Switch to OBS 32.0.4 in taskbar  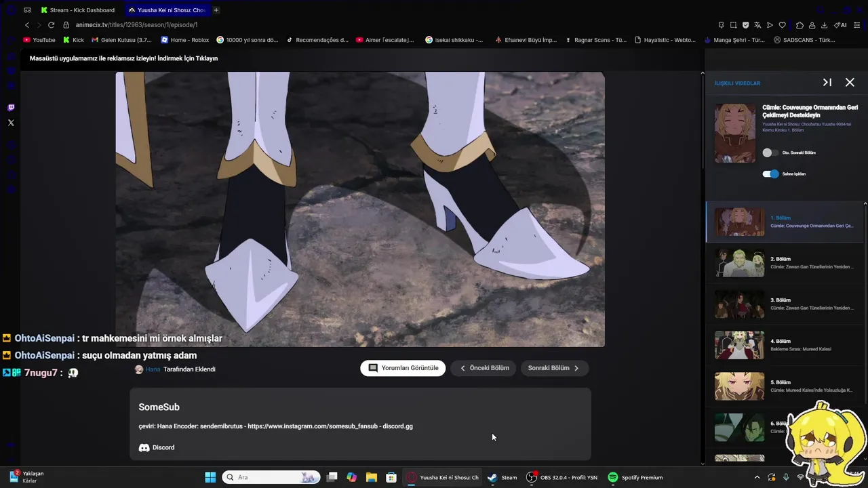coord(562,477)
